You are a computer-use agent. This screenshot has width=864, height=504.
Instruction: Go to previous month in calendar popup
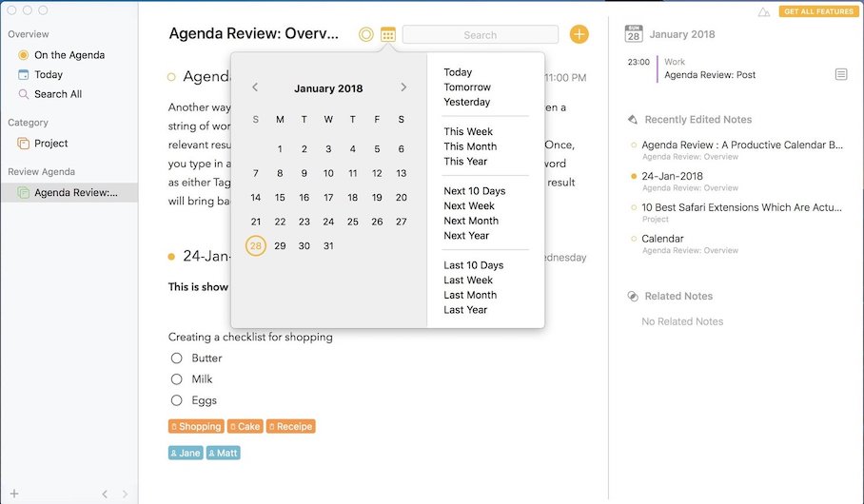coord(255,87)
